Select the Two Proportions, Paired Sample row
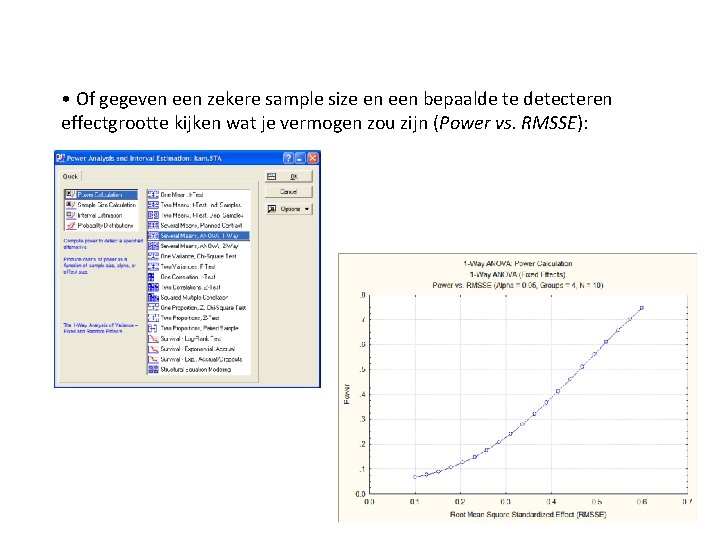This screenshot has height=540, width=720. point(198,328)
